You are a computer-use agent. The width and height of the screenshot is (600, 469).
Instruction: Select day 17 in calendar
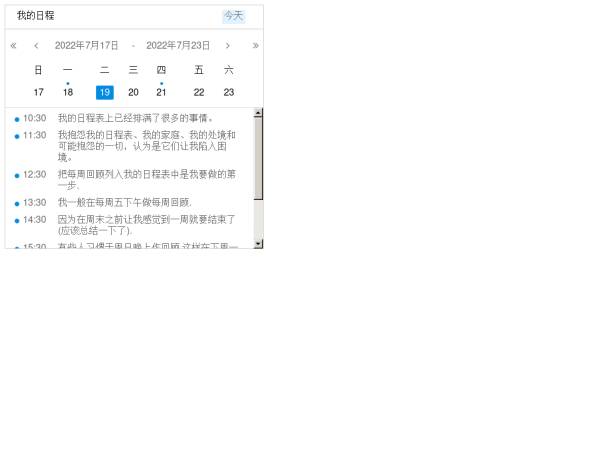click(38, 92)
